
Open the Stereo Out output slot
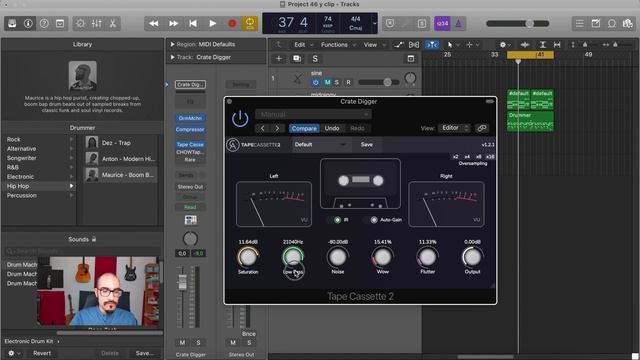[190, 187]
